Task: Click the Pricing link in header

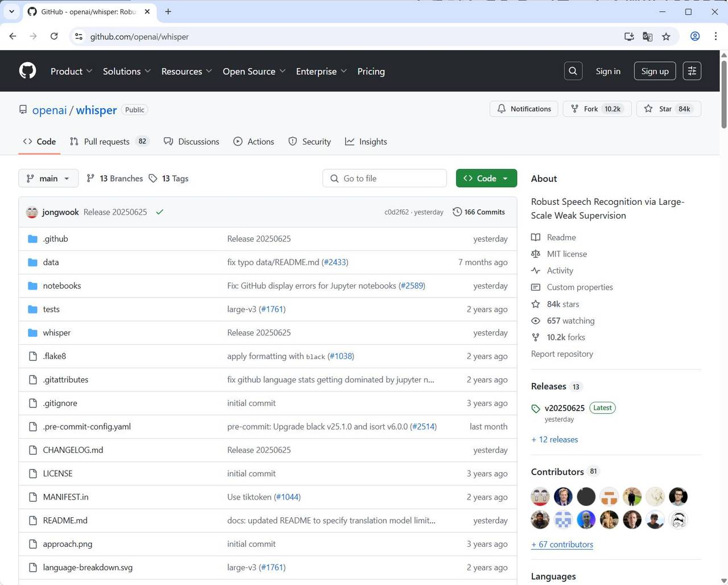Action: click(x=371, y=71)
